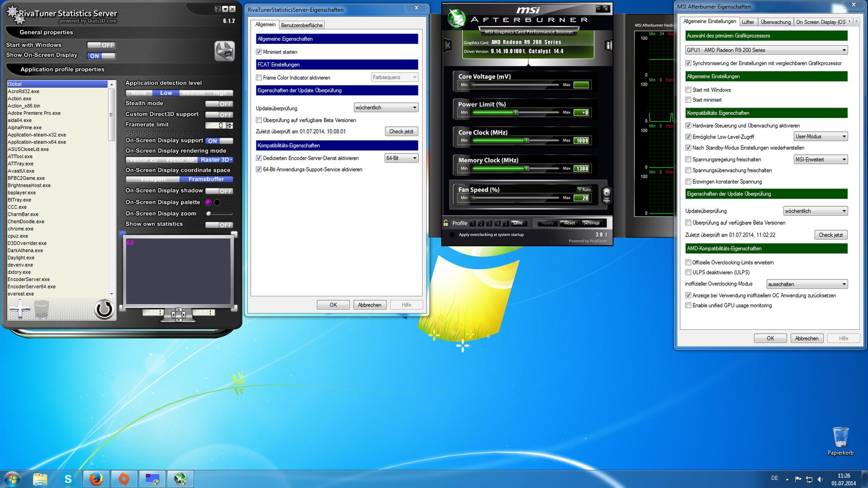This screenshot has height=488, width=868.
Task: Open the GPU1 AMD Radeon R9 200 dropdown
Action: pyautogui.click(x=766, y=50)
